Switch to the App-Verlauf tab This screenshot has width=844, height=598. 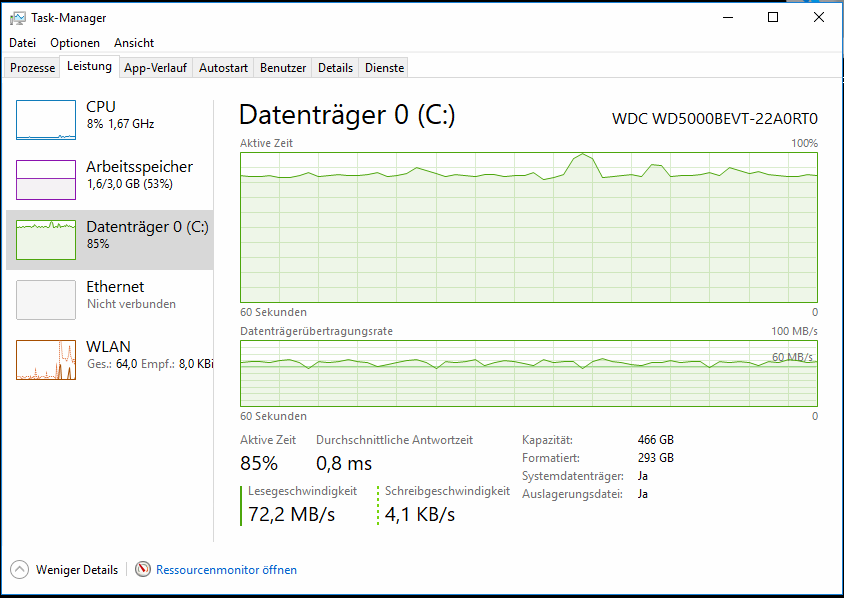pyautogui.click(x=155, y=67)
